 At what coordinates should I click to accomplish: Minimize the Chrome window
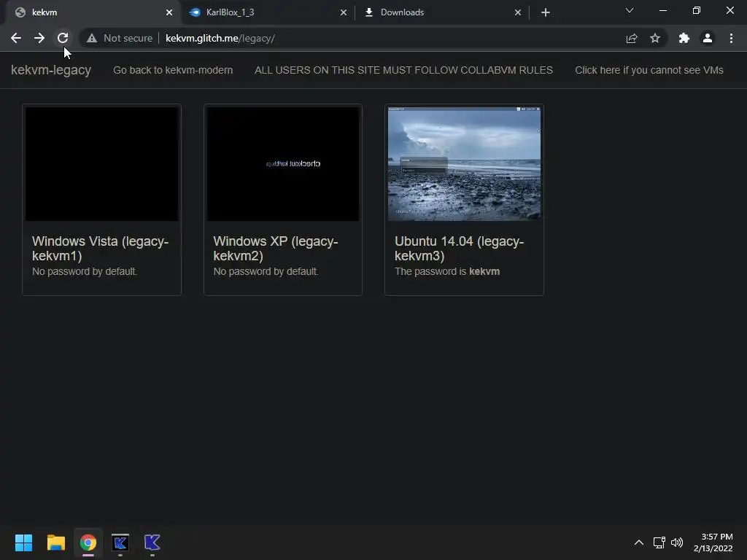662,10
